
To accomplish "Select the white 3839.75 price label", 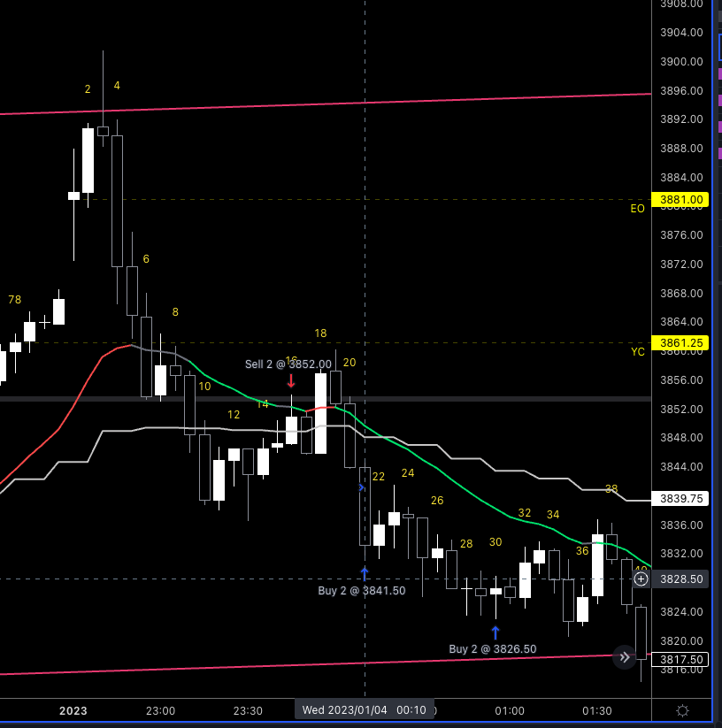I will (x=680, y=499).
